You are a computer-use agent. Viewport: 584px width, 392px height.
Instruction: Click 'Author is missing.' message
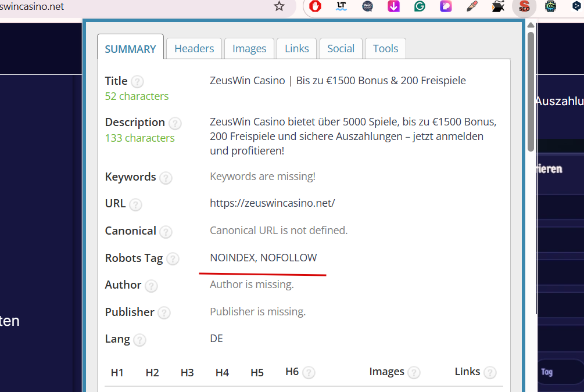coord(252,285)
